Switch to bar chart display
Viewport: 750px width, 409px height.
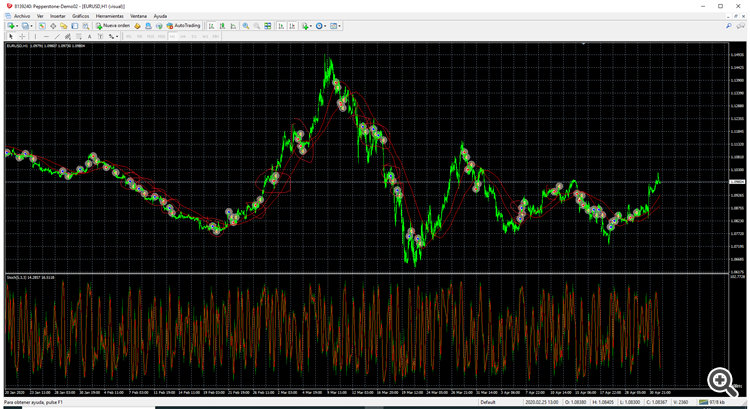[211, 26]
